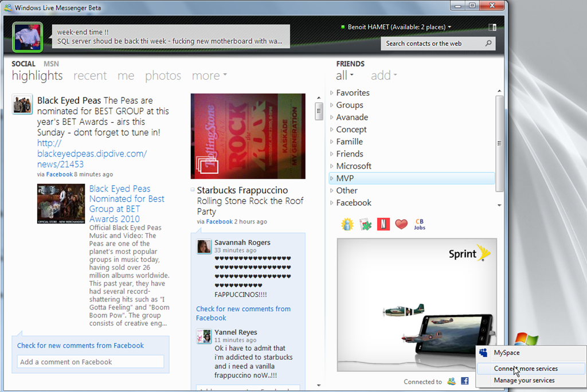Click Yannel Reyes' avatar
This screenshot has height=392, width=587.
pyautogui.click(x=204, y=336)
